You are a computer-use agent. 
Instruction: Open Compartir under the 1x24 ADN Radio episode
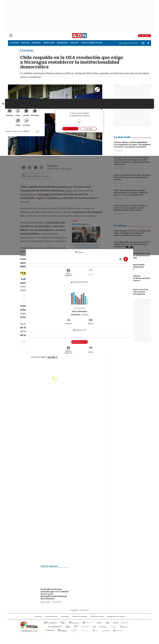(x=68, y=322)
